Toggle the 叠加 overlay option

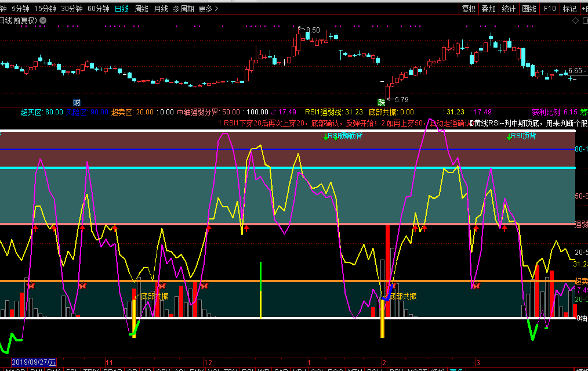[x=488, y=9]
